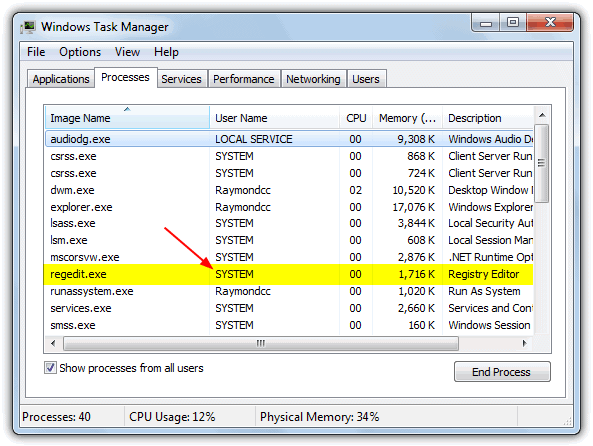593x446 pixels.
Task: Switch to the Users tab
Action: [x=366, y=79]
